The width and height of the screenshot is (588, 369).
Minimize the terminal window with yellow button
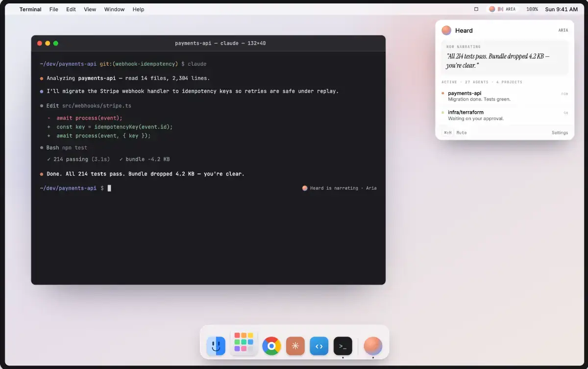pyautogui.click(x=48, y=43)
